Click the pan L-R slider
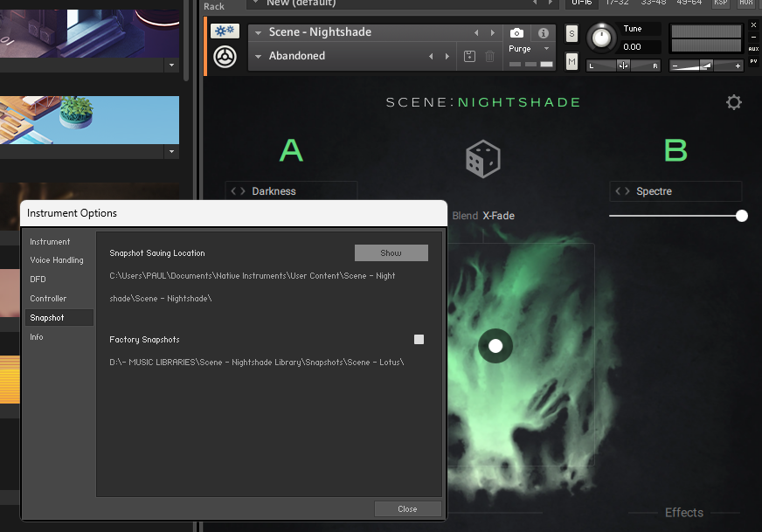The width and height of the screenshot is (762, 532). 623,66
